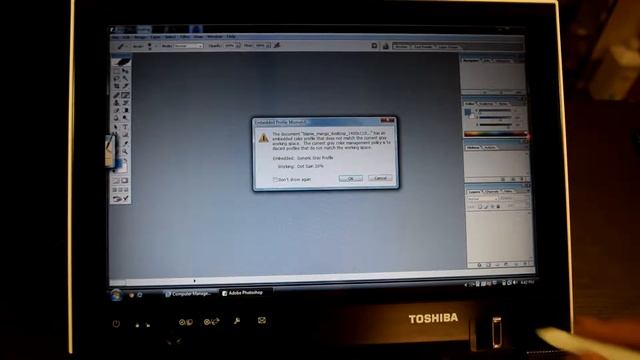Enable the Airbrush option in options bar
This screenshot has width=640, height=360.
coord(276,45)
